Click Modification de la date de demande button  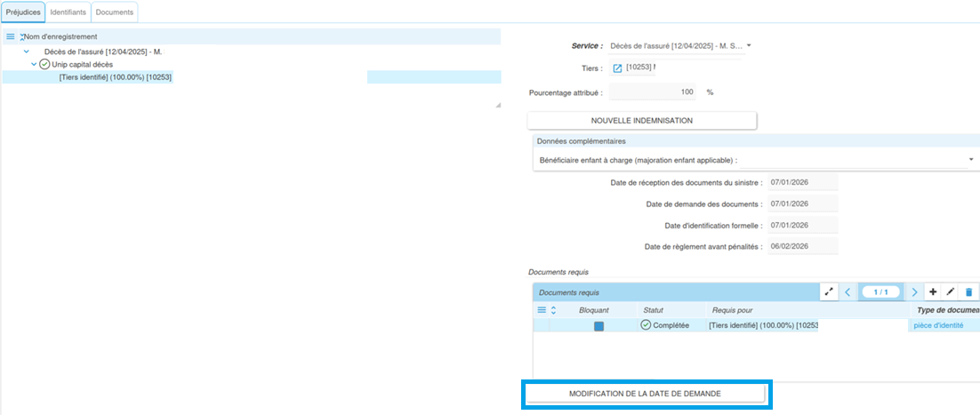pos(645,393)
